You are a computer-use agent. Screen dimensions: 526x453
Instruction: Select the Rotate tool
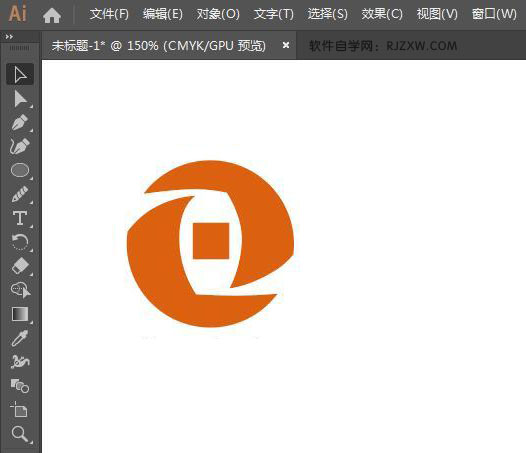(x=20, y=242)
